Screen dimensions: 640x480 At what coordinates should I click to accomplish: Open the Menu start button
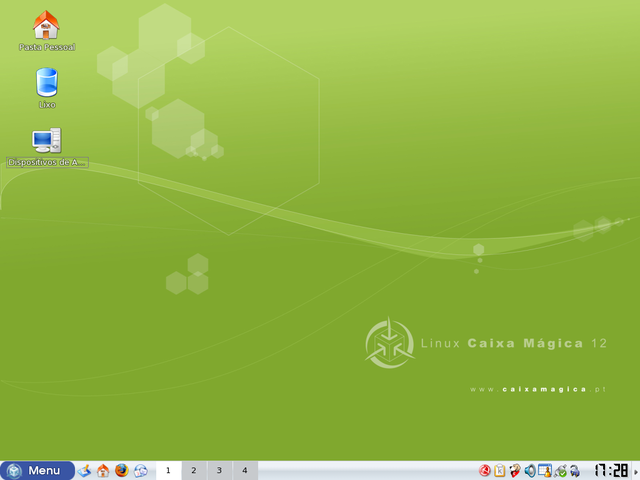point(37,471)
